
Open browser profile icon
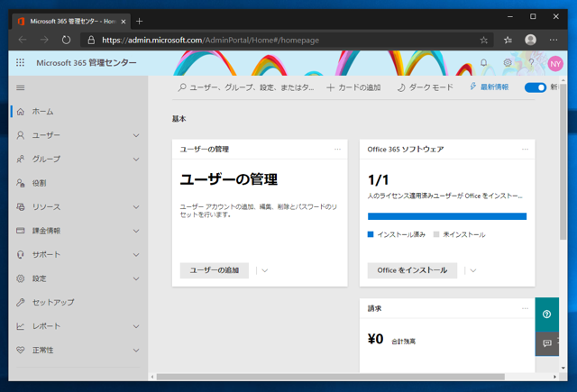tap(530, 40)
